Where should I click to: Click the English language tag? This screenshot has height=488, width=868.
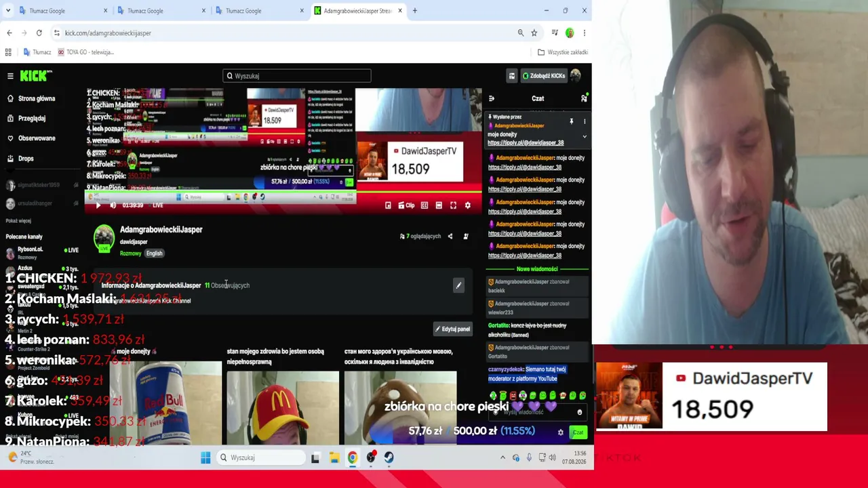155,253
